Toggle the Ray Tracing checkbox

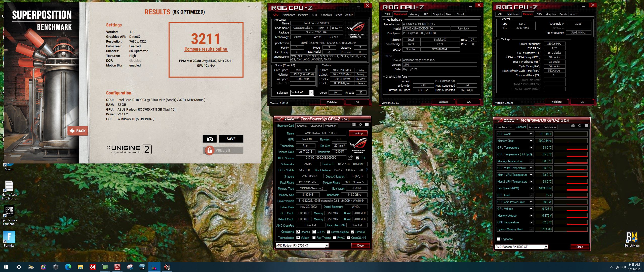coord(314,238)
